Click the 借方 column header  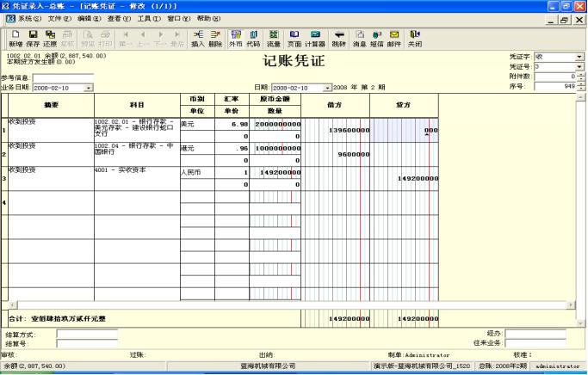tap(335, 105)
